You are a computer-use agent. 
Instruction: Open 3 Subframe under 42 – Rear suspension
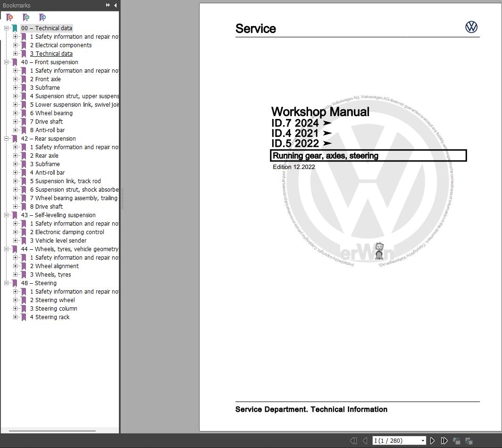coord(45,164)
